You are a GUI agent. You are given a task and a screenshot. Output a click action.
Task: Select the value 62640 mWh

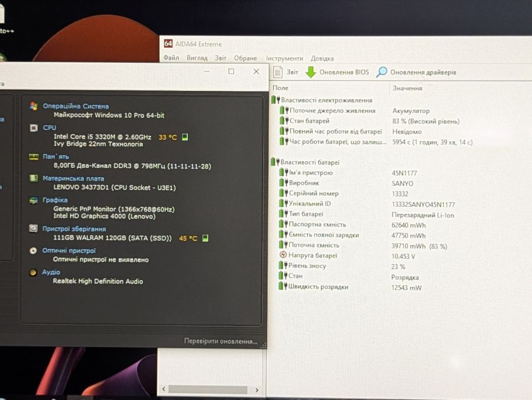click(x=408, y=225)
